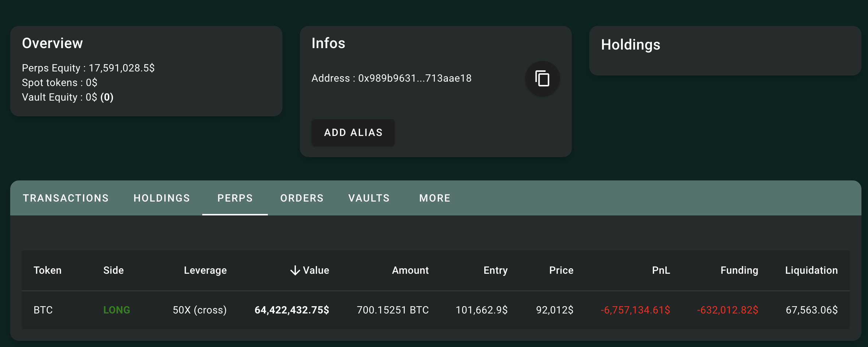Screen dimensions: 868x347
Task: Sort by PnL column header
Action: 661,270
